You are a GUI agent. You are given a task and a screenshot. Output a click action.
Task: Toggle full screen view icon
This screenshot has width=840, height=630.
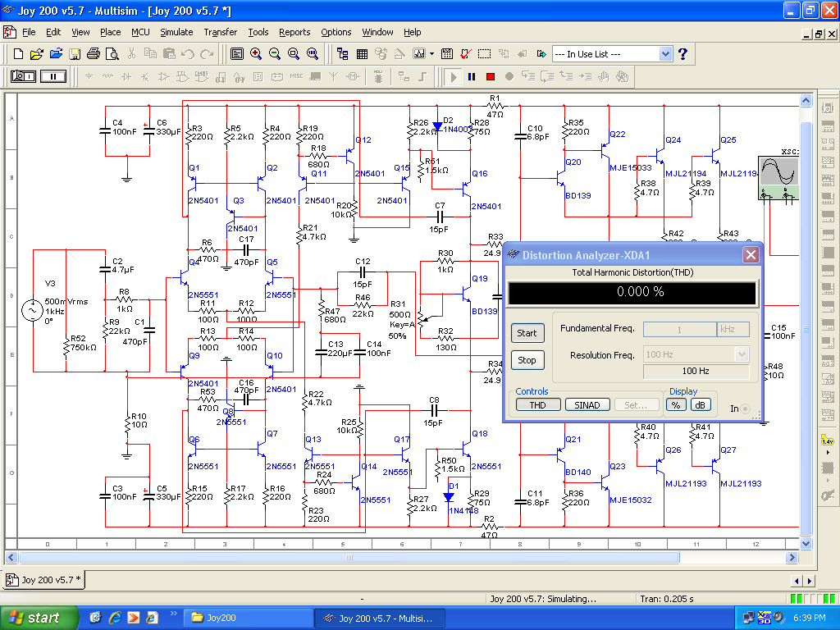point(237,54)
